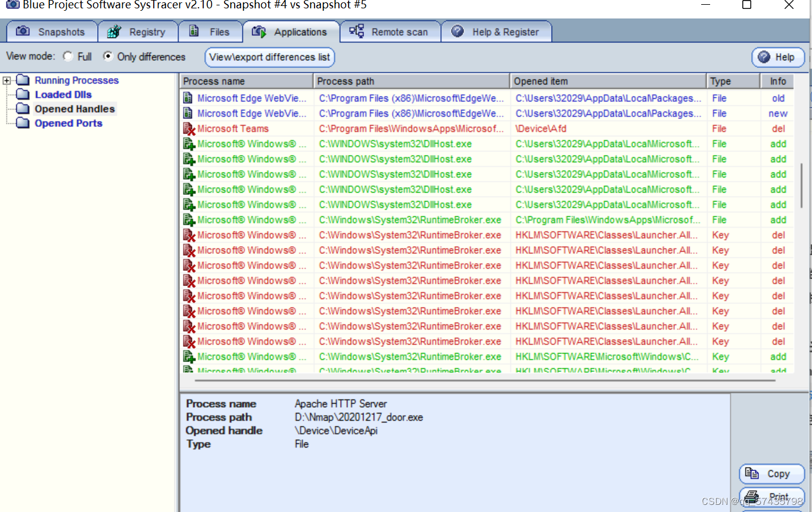Click the \Device\Afd opened item
The width and height of the screenshot is (812, 512).
[x=541, y=129]
